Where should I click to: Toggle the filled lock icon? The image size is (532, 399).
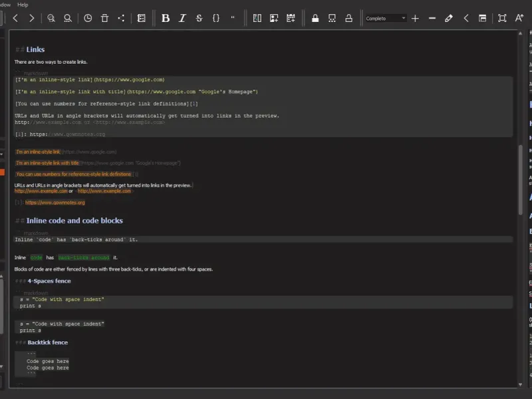pos(315,18)
